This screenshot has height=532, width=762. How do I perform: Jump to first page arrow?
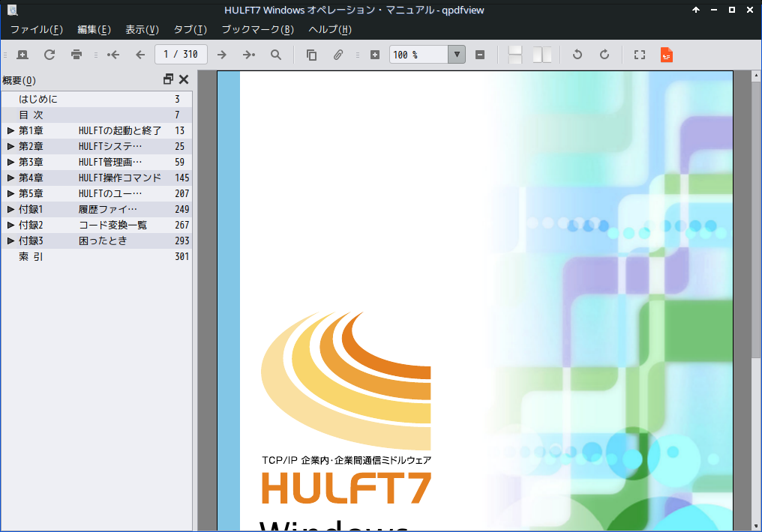click(113, 55)
